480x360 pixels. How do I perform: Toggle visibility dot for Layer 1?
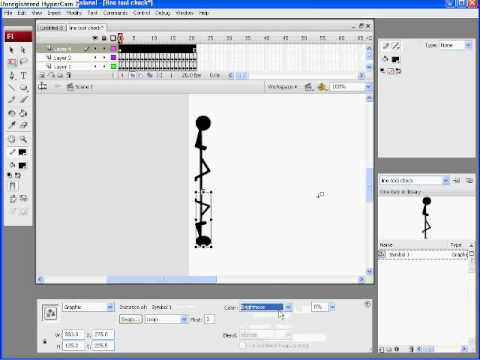95,66
